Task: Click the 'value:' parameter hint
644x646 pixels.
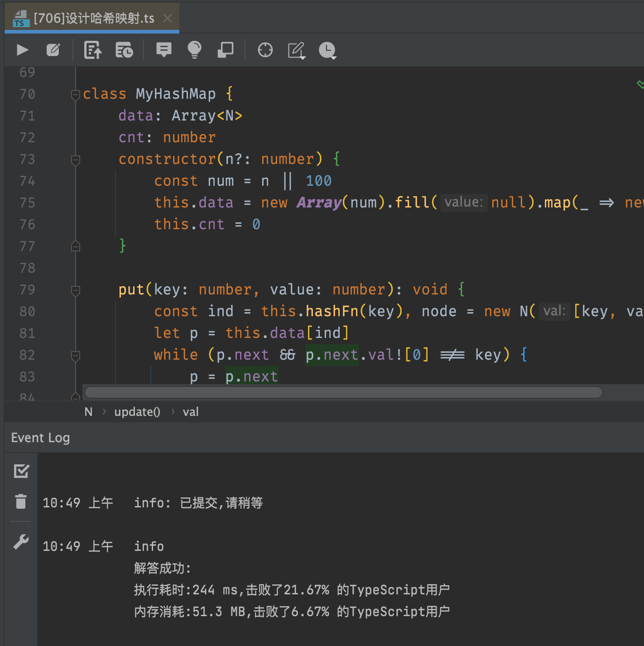Action: pos(464,202)
